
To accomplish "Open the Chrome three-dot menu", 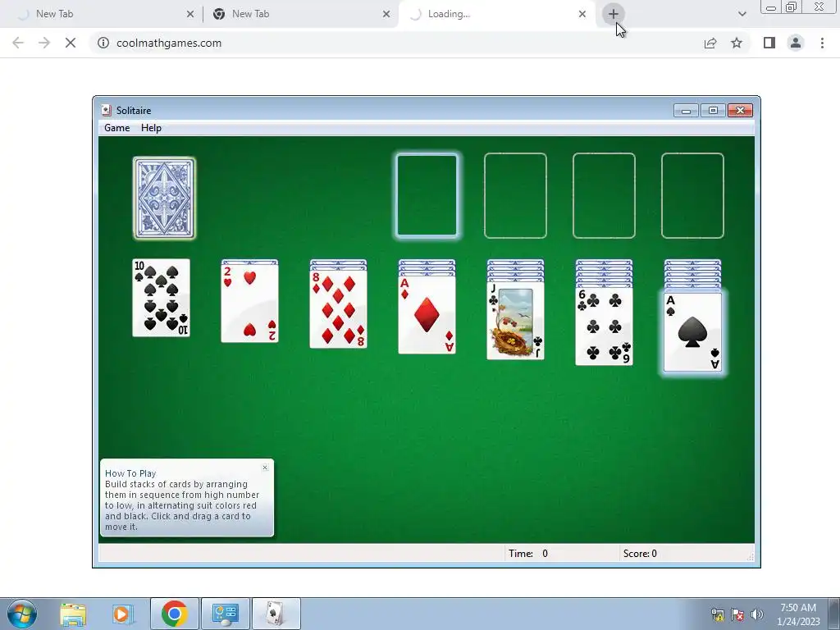I will (822, 43).
